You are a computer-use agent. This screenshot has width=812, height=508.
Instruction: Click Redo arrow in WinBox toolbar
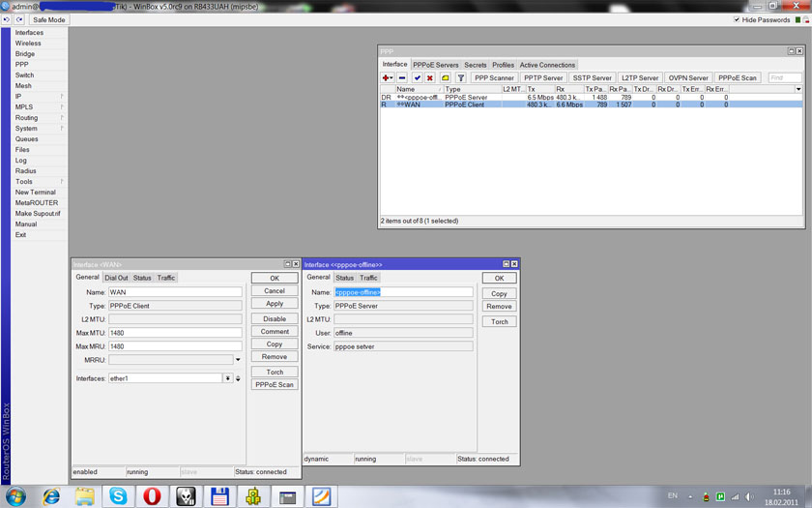(x=19, y=19)
